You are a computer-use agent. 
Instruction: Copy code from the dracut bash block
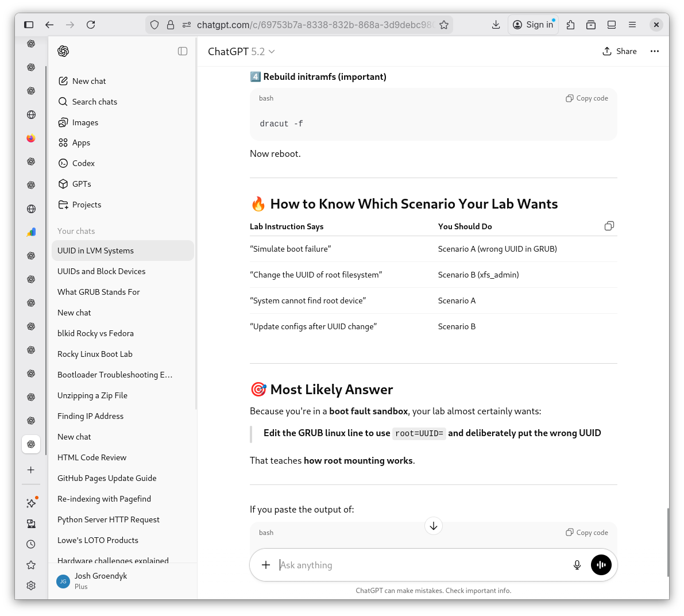pyautogui.click(x=587, y=98)
